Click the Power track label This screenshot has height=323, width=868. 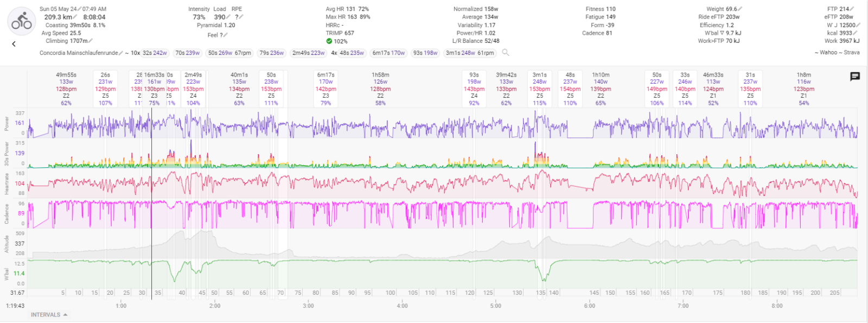point(7,123)
